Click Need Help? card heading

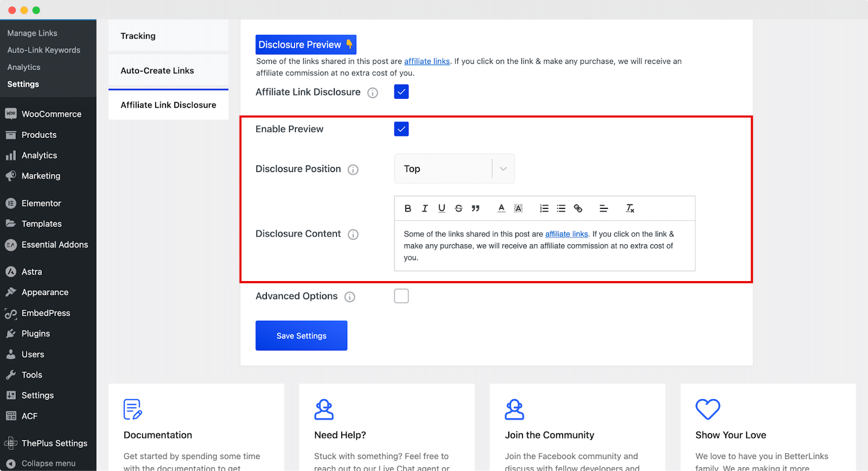click(340, 435)
